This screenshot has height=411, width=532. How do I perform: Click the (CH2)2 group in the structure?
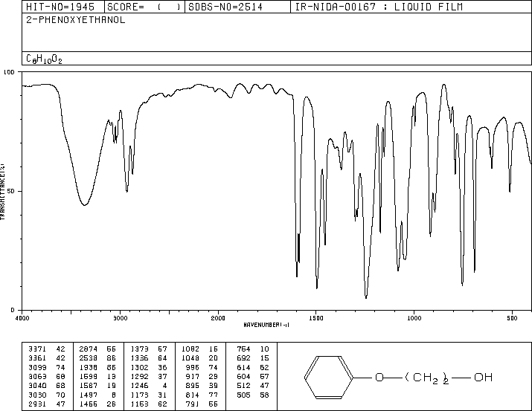[427, 378]
